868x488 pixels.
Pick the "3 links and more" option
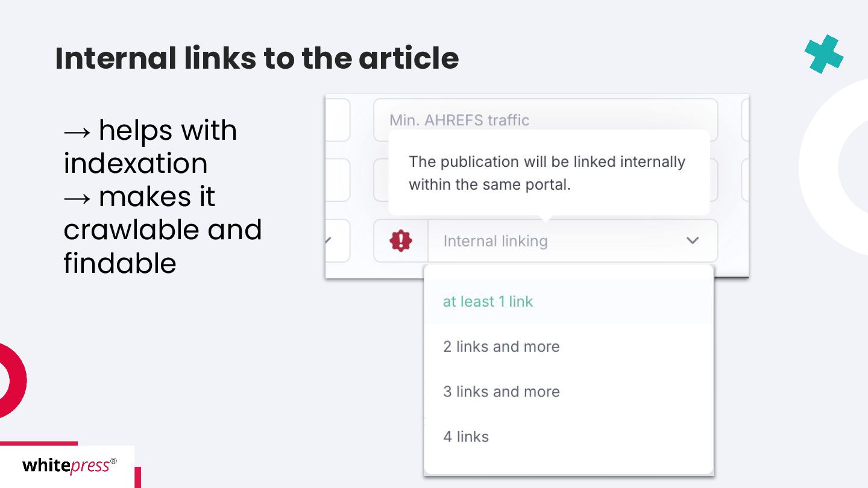coord(501,392)
